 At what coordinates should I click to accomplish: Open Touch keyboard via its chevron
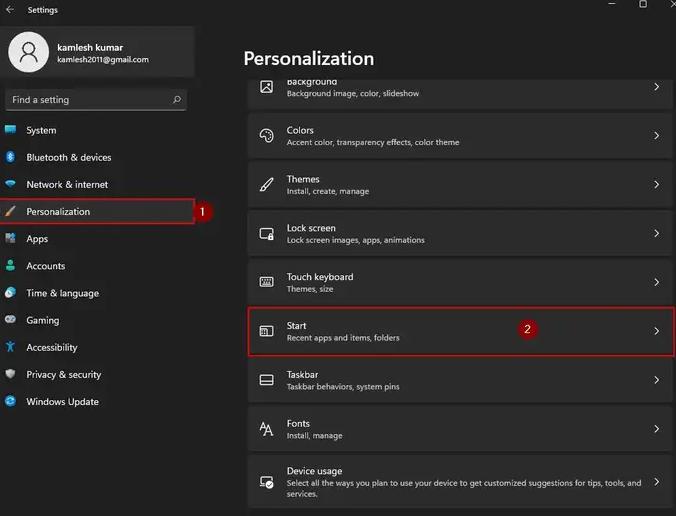(656, 282)
